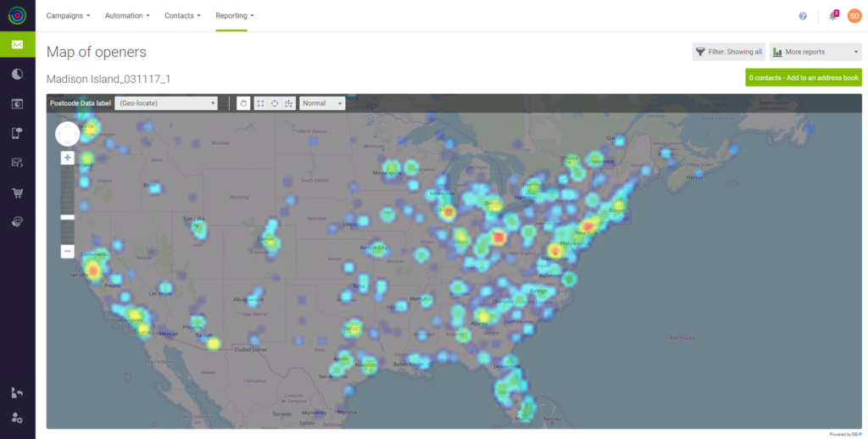
Task: View notifications via the bell icon
Action: (x=832, y=16)
